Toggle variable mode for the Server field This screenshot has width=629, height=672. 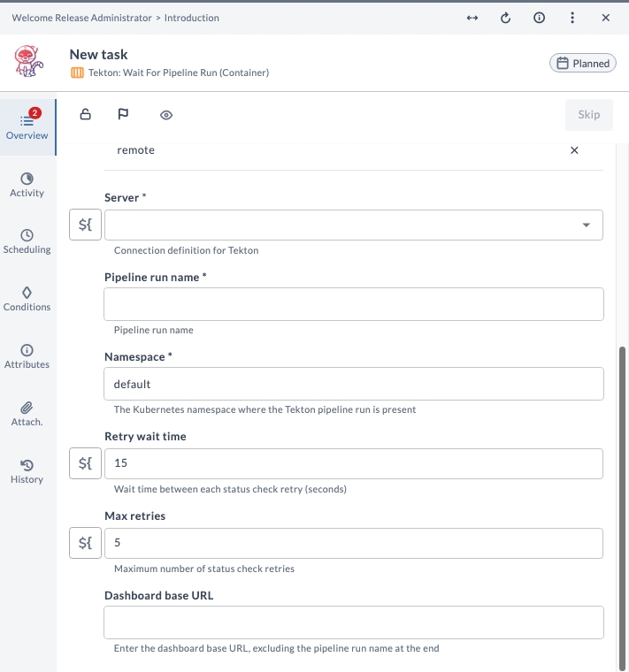[85, 225]
